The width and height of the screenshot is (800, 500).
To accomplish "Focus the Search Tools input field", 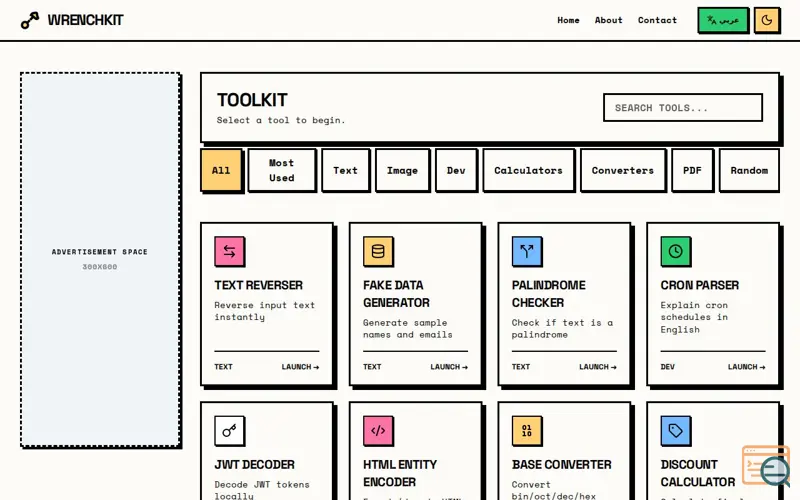I will pyautogui.click(x=683, y=108).
